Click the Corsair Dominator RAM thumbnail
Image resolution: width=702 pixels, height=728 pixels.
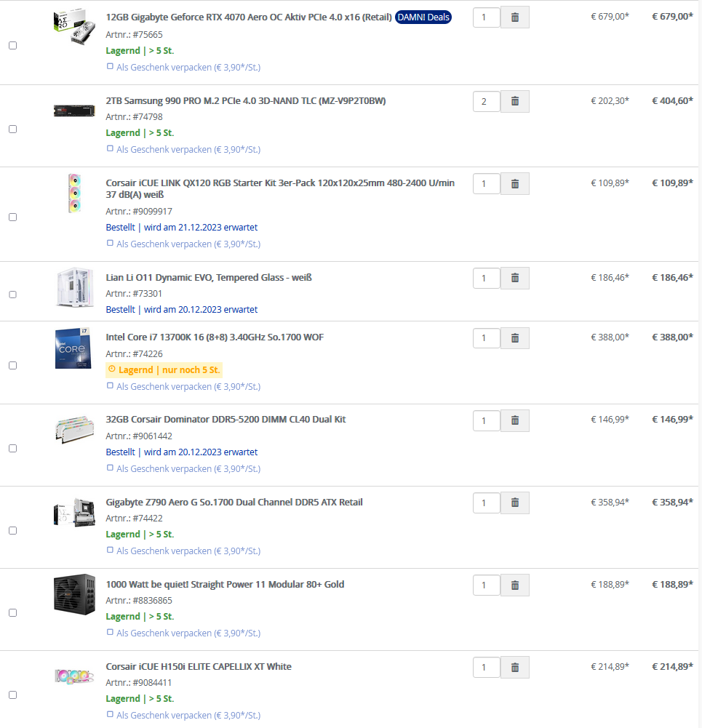tap(74, 430)
